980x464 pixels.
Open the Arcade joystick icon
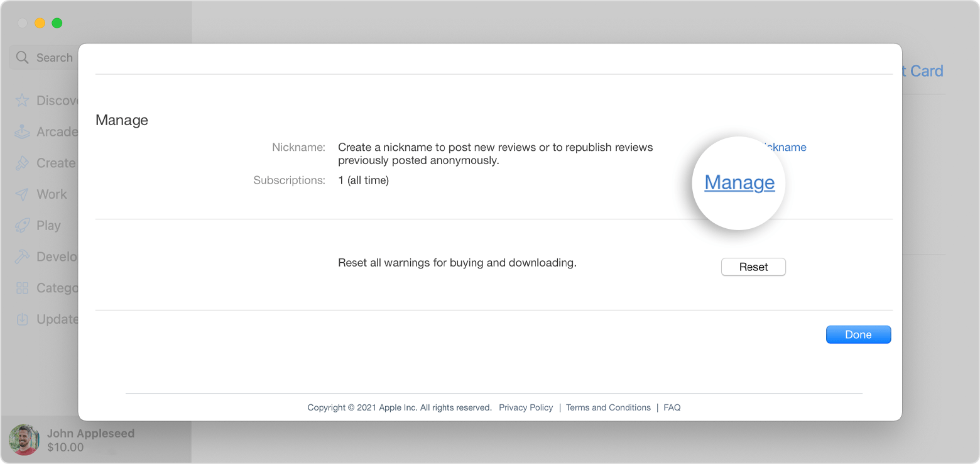pyautogui.click(x=22, y=132)
